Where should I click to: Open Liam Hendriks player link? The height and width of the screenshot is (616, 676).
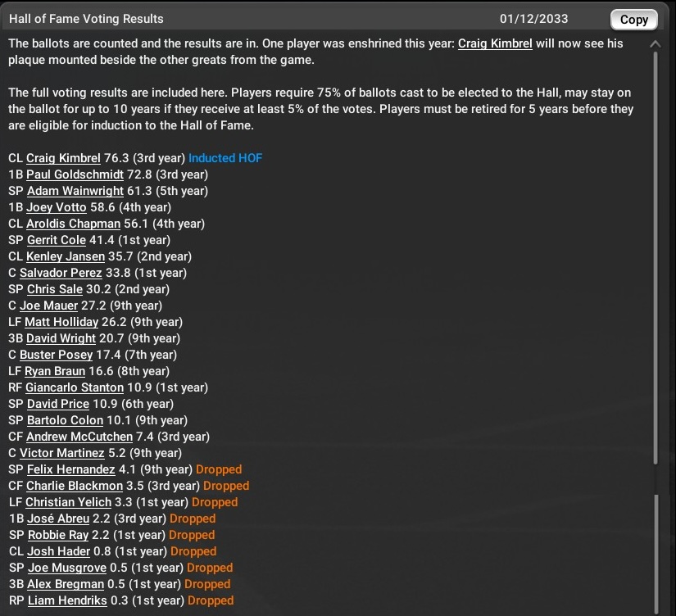tap(67, 600)
